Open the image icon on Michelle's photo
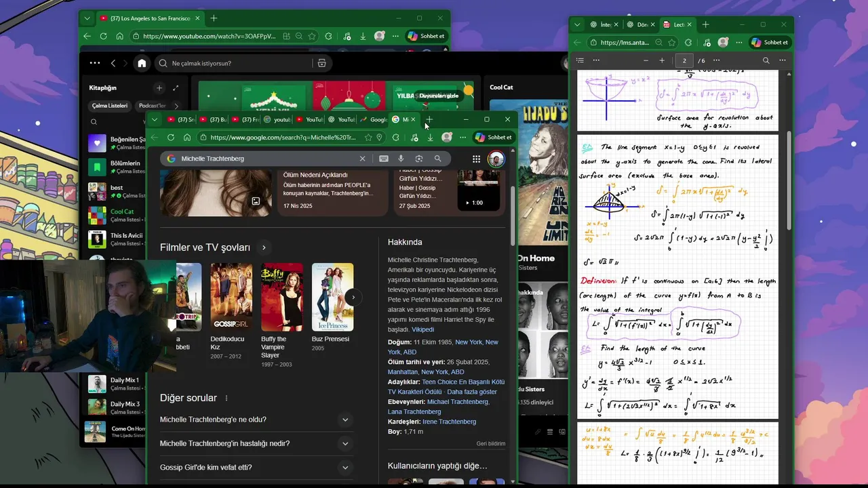Image resolution: width=868 pixels, height=488 pixels. pos(256,201)
